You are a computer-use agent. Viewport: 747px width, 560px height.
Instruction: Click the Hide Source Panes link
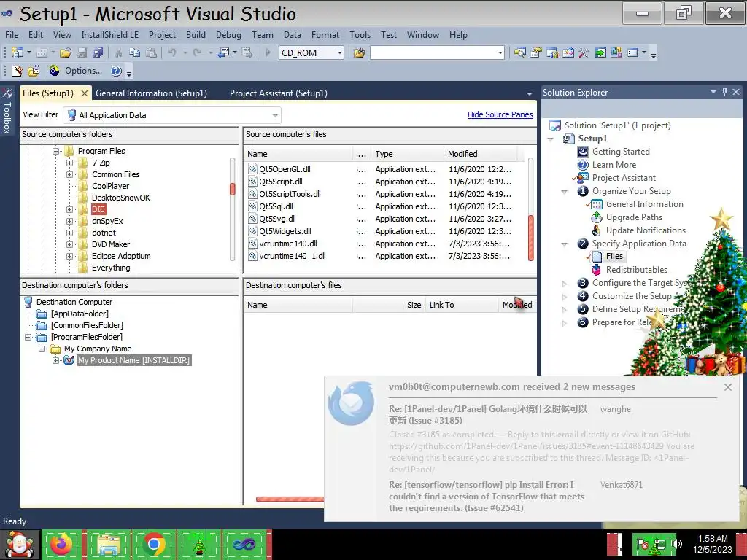tap(500, 114)
